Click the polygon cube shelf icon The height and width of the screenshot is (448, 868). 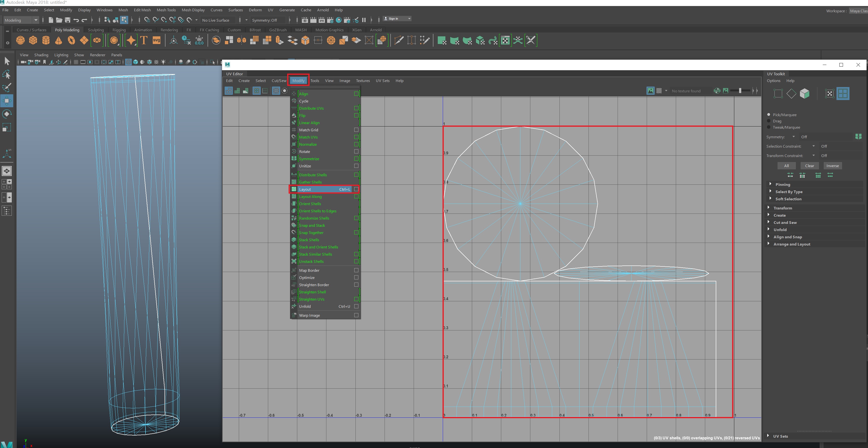[x=33, y=40]
